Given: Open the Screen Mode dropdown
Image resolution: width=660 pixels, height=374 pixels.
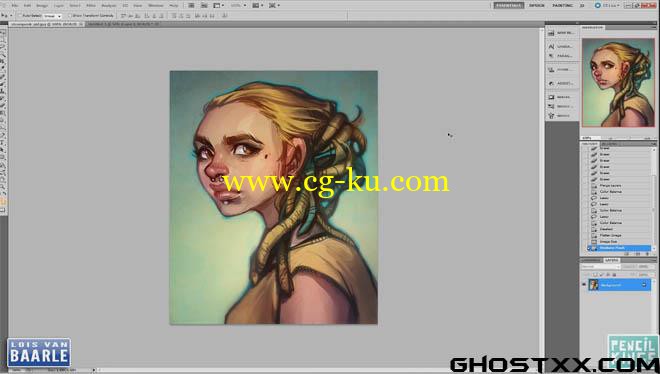Looking at the screenshot, I should click(x=274, y=5).
